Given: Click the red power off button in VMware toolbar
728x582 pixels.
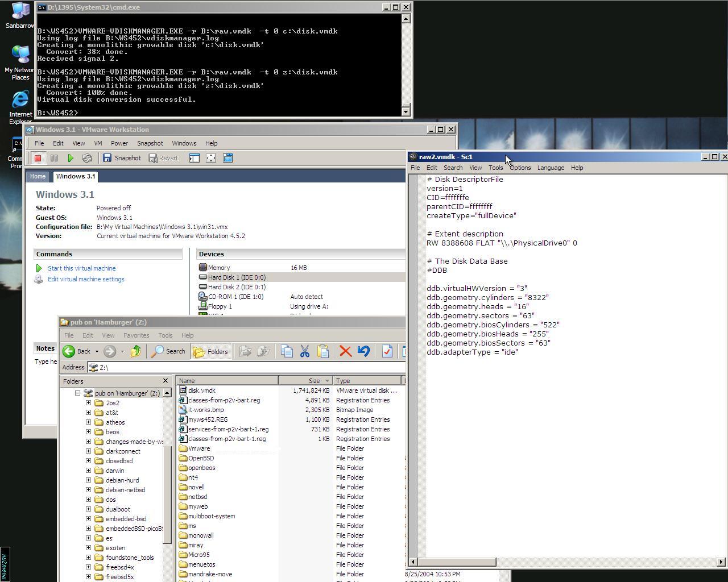Looking at the screenshot, I should 38,158.
